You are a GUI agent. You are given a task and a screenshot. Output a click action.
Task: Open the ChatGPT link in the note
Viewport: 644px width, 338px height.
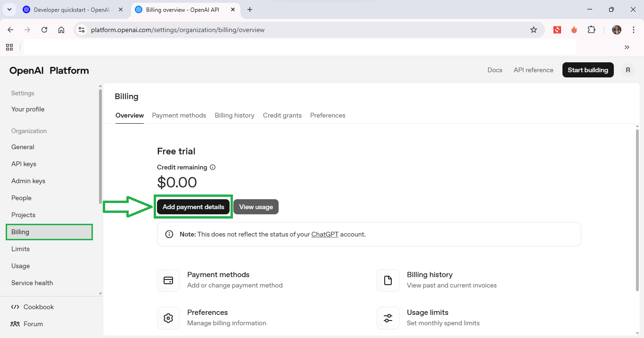click(x=325, y=234)
